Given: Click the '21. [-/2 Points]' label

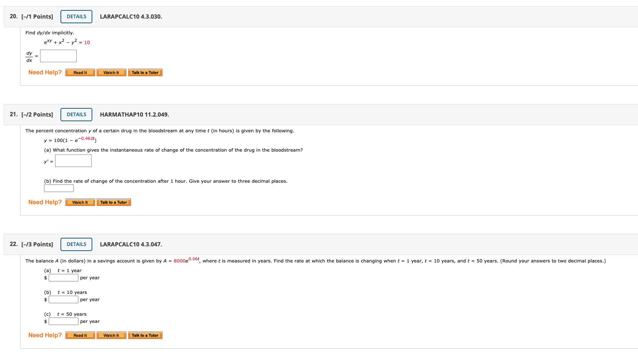Looking at the screenshot, I should [31, 114].
